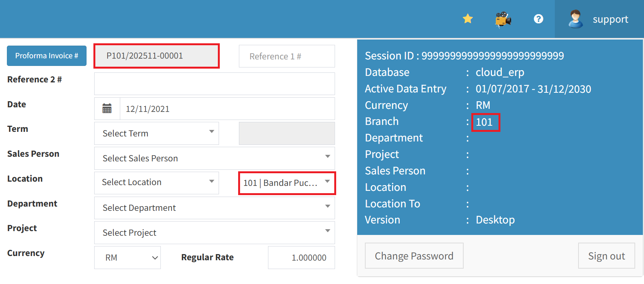Viewport: 644px width, 284px height.
Task: Click the Proforma Invoice # button
Action: (47, 56)
